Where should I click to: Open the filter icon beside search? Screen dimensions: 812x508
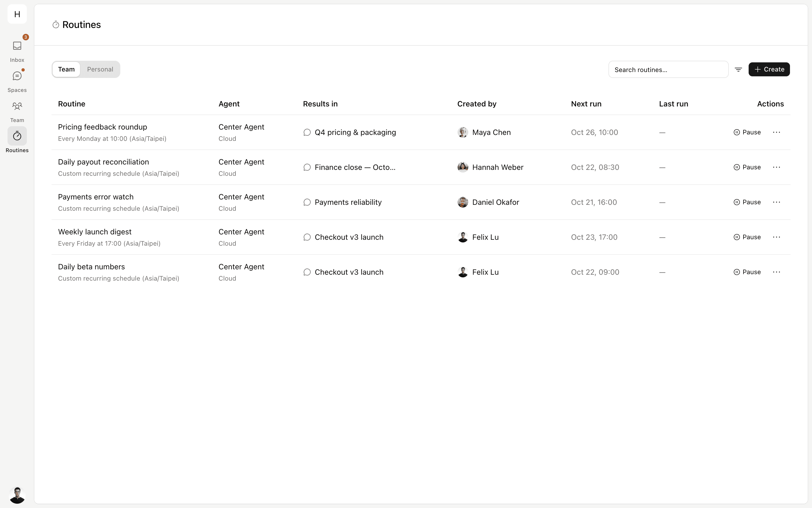tap(738, 70)
